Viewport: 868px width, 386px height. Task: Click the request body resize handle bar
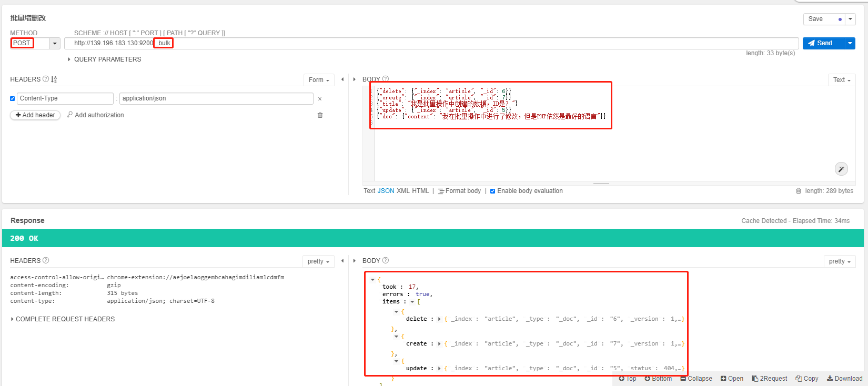[x=601, y=184]
